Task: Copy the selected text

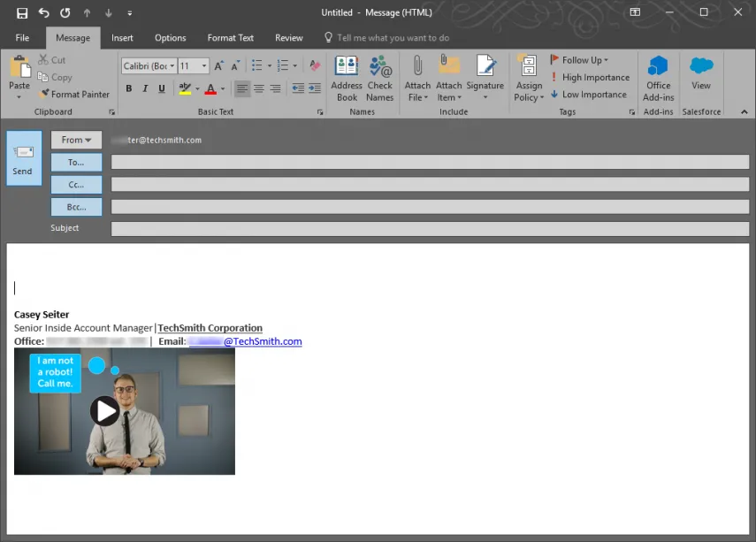Action: [x=55, y=77]
